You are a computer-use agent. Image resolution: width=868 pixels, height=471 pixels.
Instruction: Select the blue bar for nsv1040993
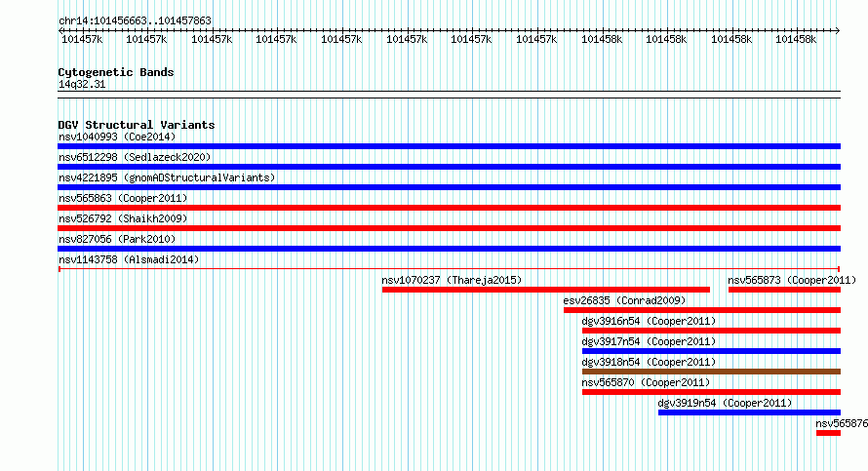[449, 146]
